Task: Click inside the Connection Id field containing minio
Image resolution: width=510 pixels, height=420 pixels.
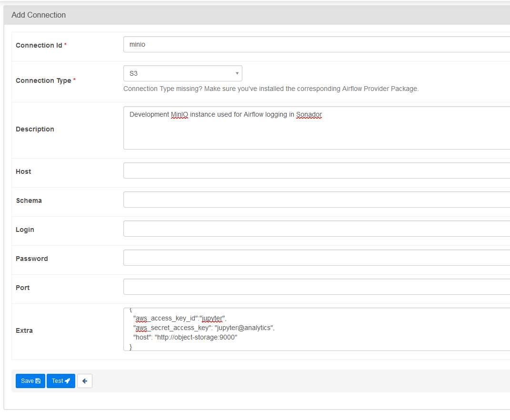Action: click(238, 44)
